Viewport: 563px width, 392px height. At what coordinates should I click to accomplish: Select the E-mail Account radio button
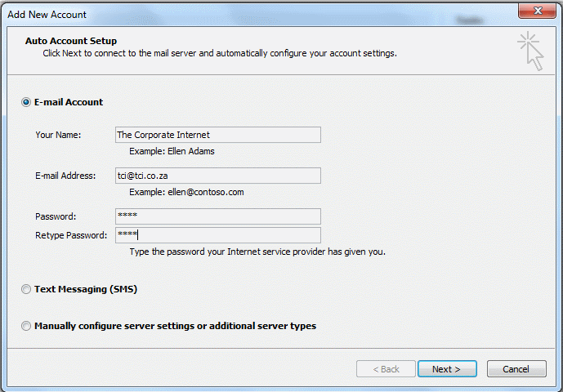26,102
